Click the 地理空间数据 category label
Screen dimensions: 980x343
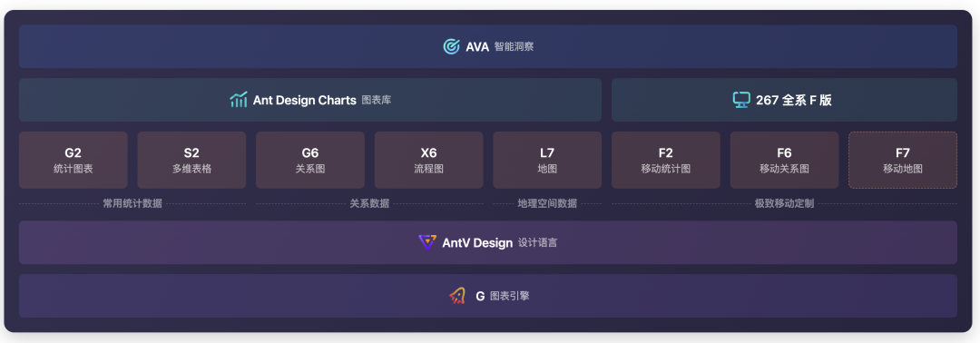point(547,203)
